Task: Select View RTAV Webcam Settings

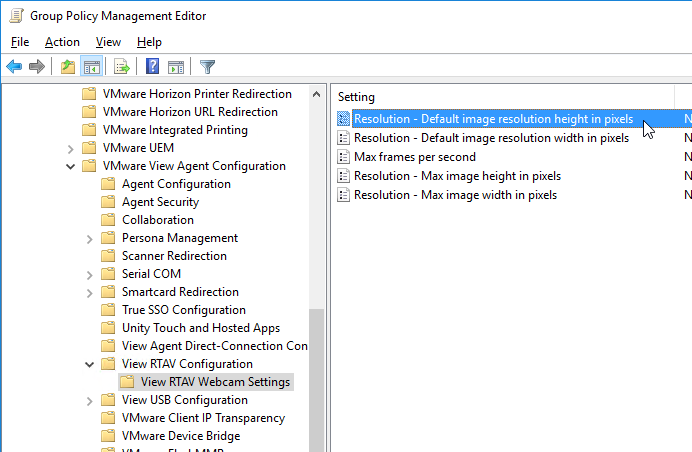Action: [x=215, y=382]
